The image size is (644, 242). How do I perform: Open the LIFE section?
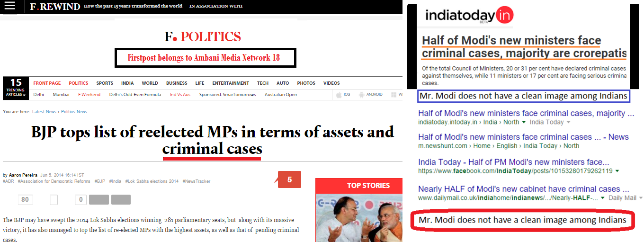point(200,83)
